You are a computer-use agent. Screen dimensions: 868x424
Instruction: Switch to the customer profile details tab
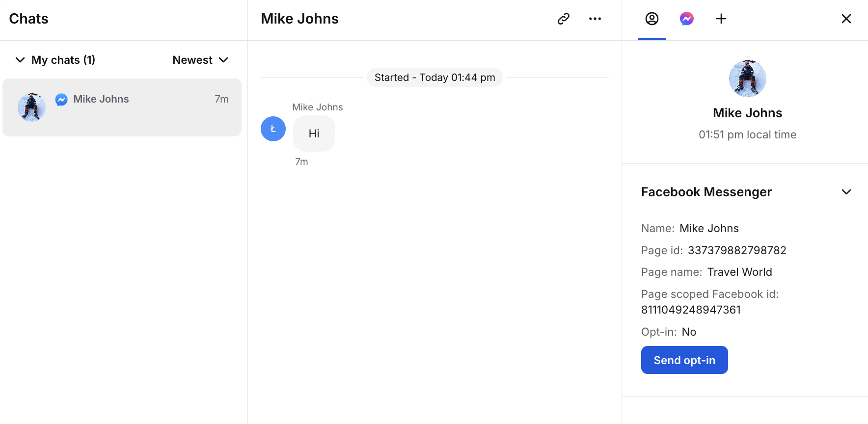651,19
